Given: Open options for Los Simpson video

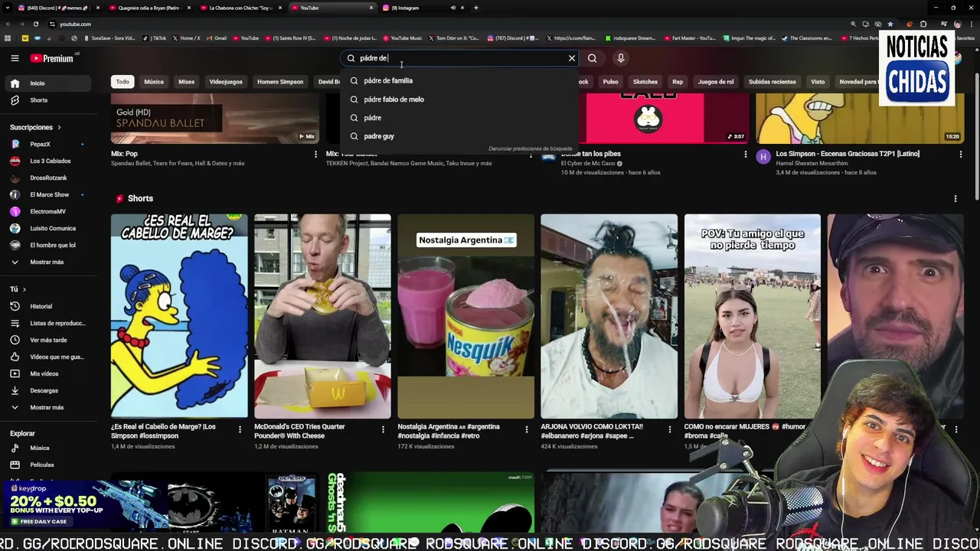Looking at the screenshot, I should click(x=960, y=155).
